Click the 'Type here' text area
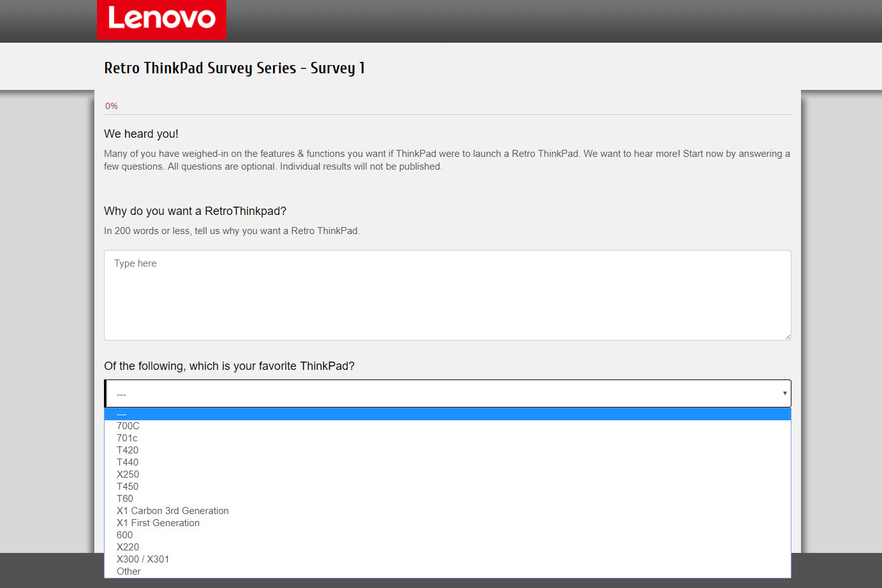This screenshot has width=882, height=588. click(x=447, y=295)
